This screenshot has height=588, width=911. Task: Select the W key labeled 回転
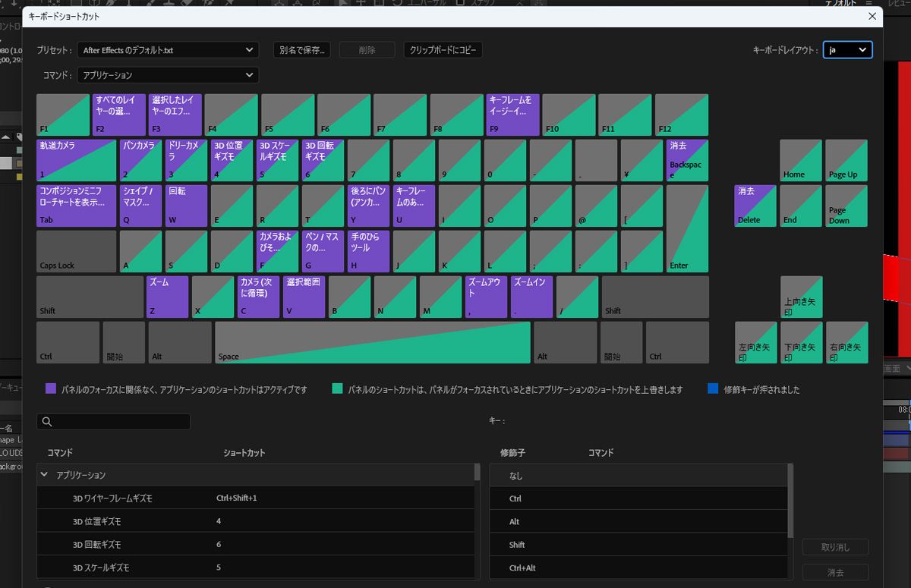coord(187,206)
